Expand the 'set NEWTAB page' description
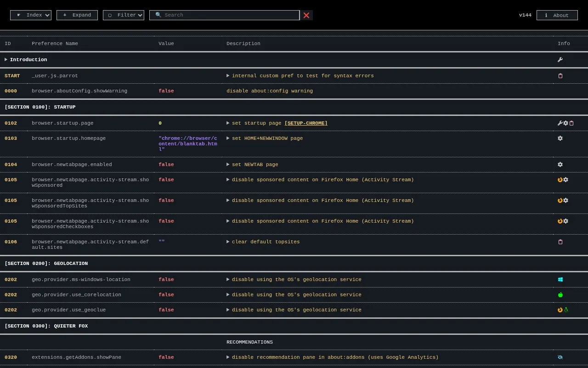This screenshot has height=368, width=588. click(x=228, y=165)
